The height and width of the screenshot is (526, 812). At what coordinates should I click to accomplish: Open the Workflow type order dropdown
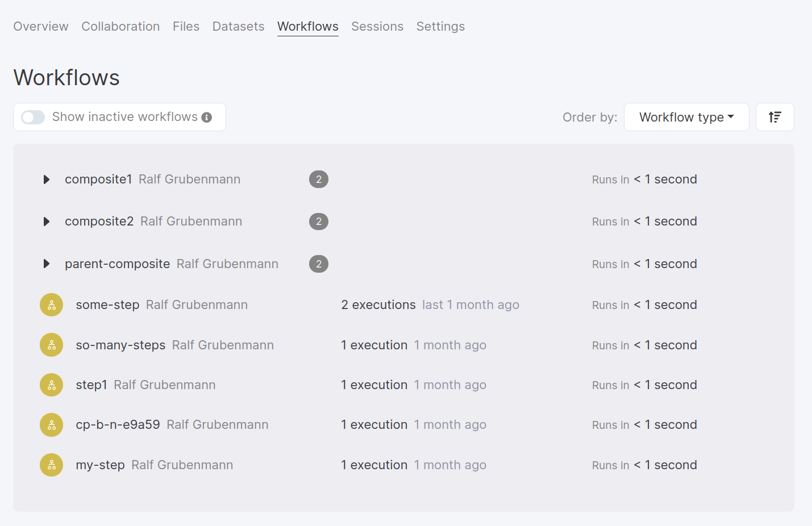[686, 117]
